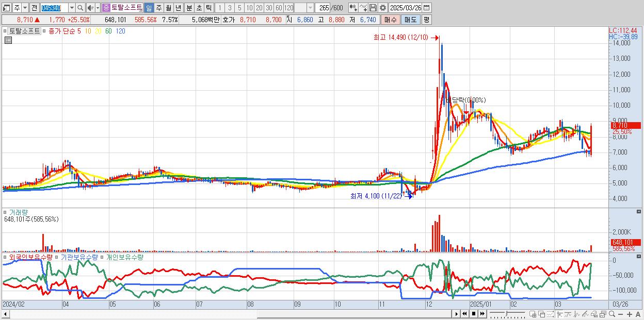Click the stock search magnifier icon
The height and width of the screenshot is (320, 644).
(x=79, y=8)
